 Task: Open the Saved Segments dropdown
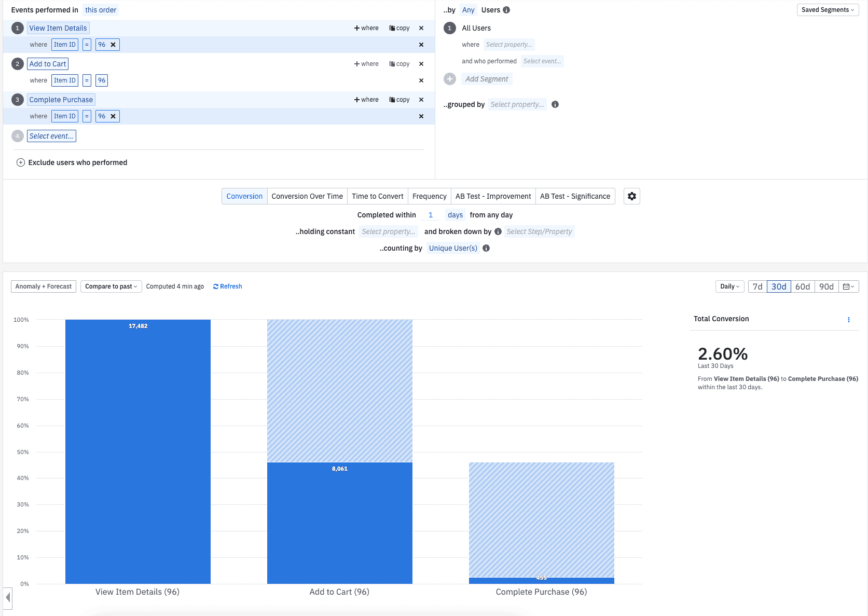(x=827, y=10)
